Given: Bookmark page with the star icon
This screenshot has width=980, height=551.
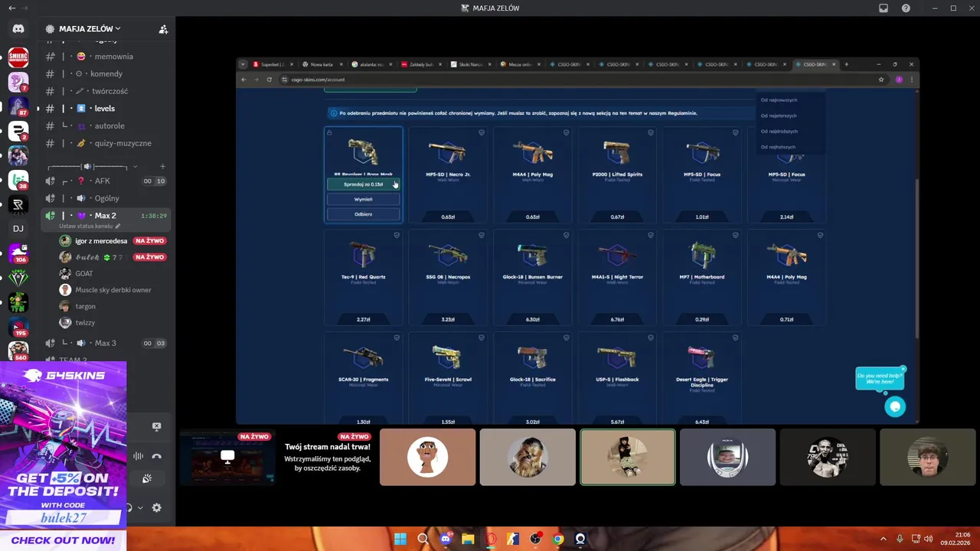Looking at the screenshot, I should coord(881,80).
